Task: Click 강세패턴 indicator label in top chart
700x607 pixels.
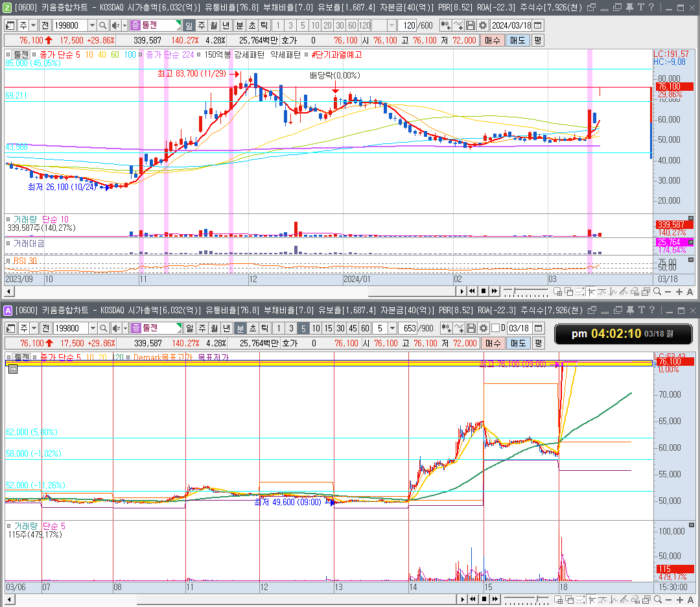Action: pyautogui.click(x=249, y=55)
